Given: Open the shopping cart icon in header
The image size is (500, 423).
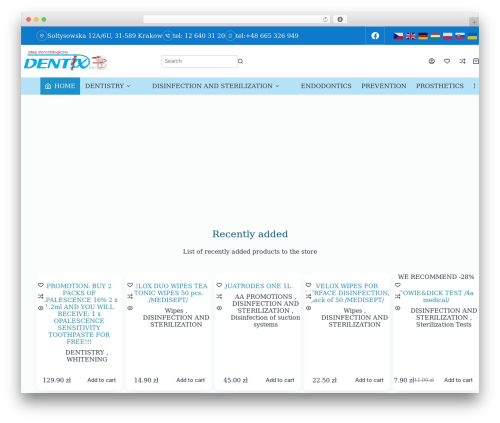Looking at the screenshot, I should [476, 61].
